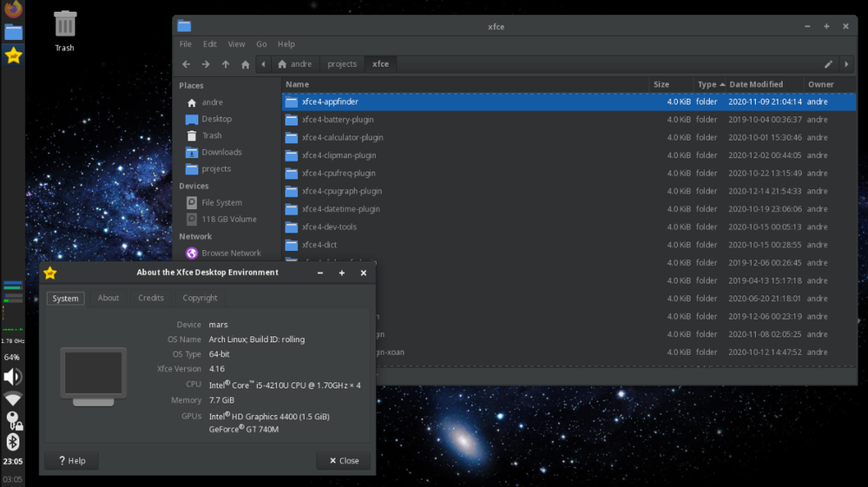
Task: Open Firefox from the panel
Action: [x=13, y=9]
